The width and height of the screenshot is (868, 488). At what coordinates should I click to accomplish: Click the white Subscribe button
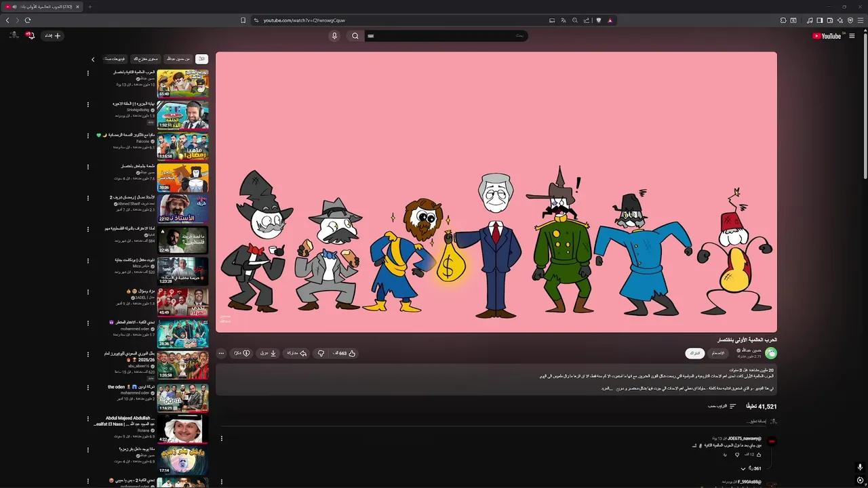[695, 353]
